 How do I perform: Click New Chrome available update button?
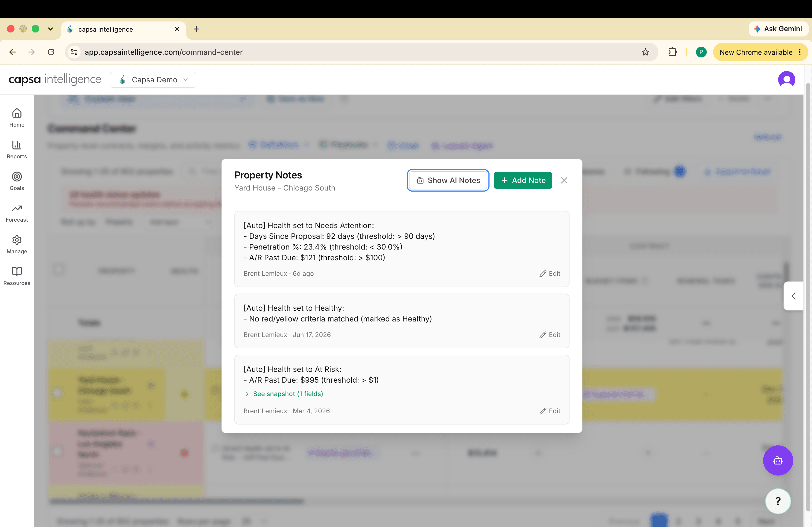760,52
